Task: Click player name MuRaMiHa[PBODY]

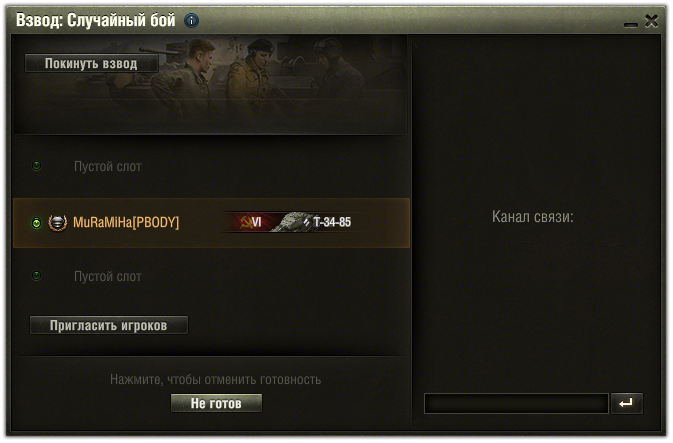Action: 126,222
